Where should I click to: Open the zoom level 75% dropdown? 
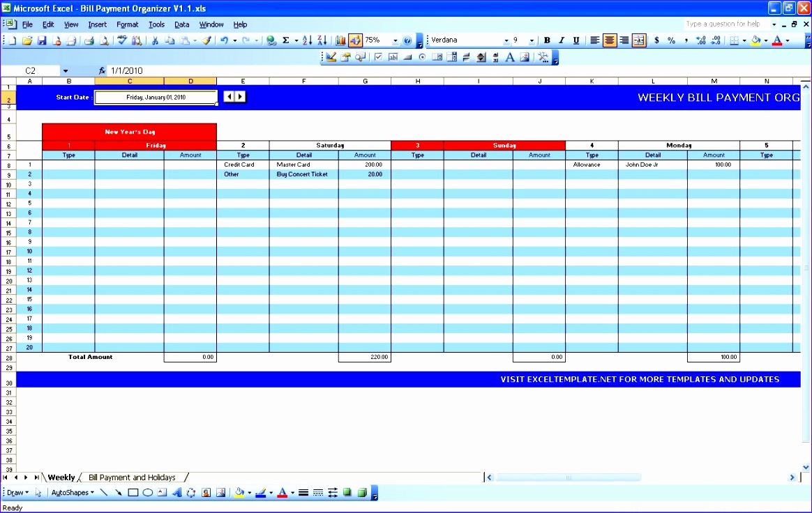394,40
